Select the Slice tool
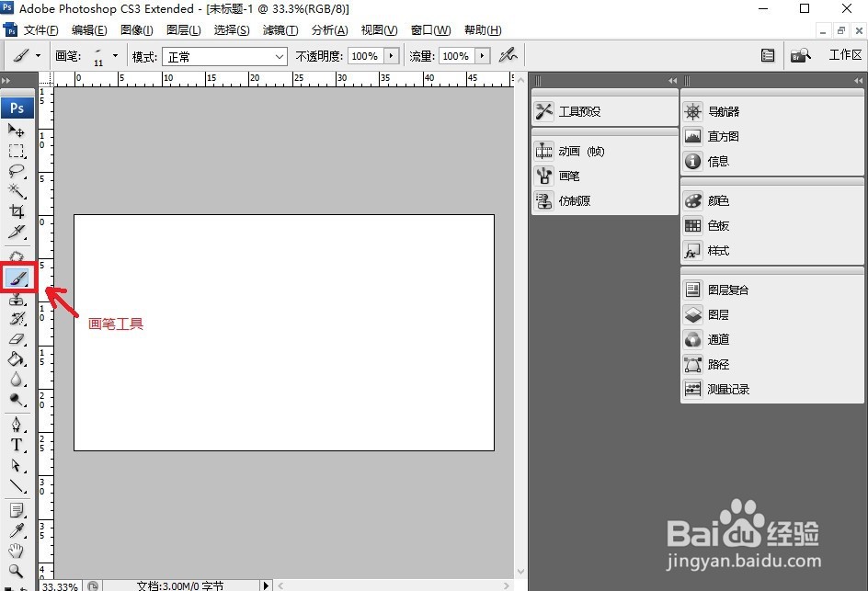The width and height of the screenshot is (868, 591). [x=16, y=232]
